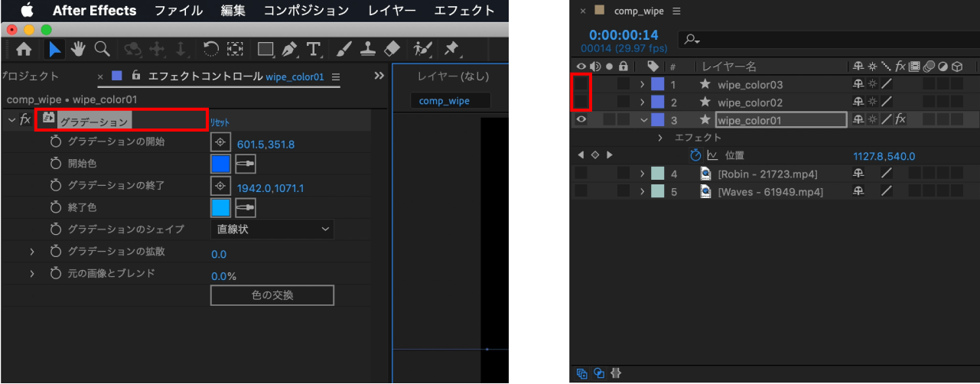Select the Rotation tool
Viewport: 980px width, 384px height.
[x=211, y=50]
